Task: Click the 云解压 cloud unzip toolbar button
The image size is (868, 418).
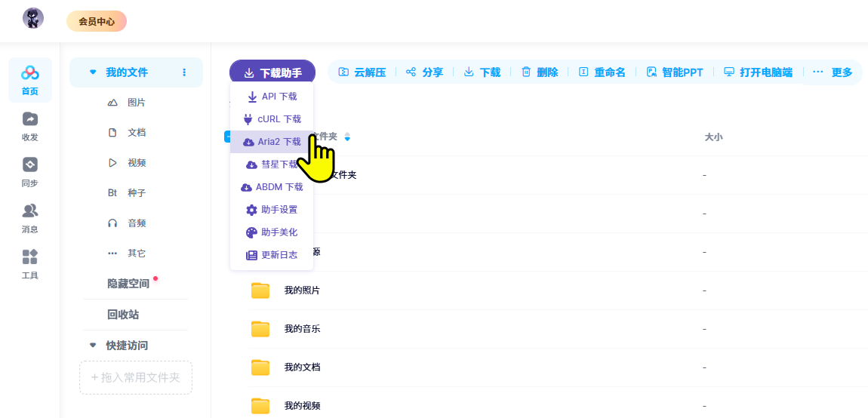Action: click(x=362, y=72)
